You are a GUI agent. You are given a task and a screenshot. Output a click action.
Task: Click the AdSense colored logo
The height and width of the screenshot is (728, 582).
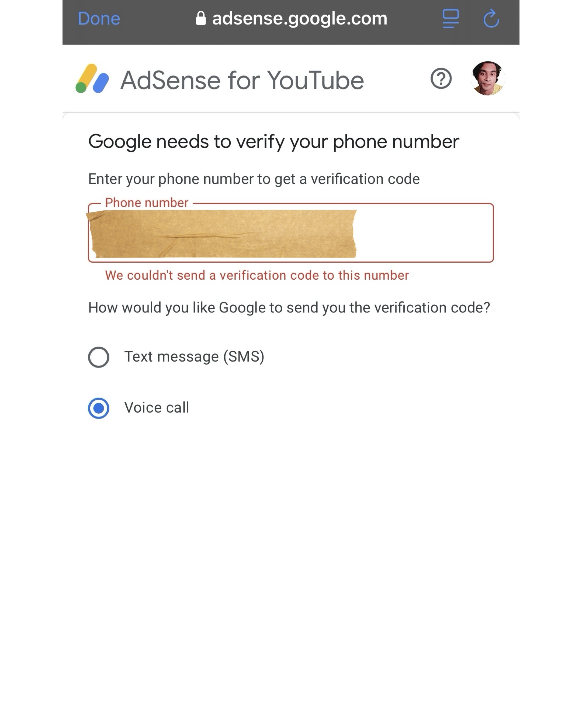pos(92,78)
